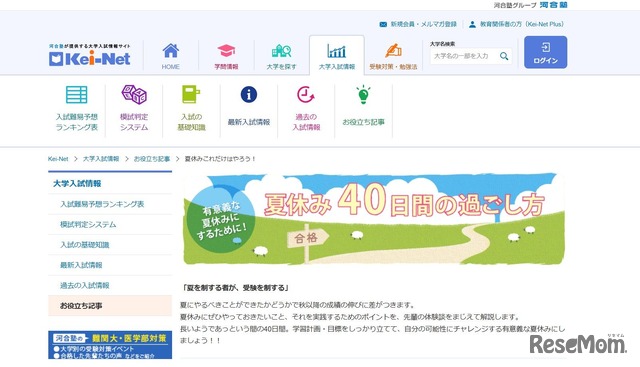Click the ログイン button

(x=545, y=52)
